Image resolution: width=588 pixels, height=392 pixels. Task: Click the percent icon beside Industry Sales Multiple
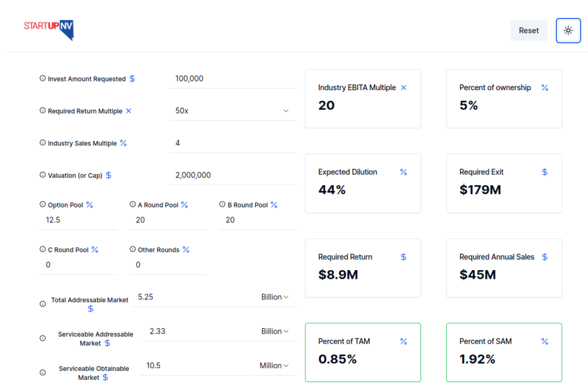point(123,143)
